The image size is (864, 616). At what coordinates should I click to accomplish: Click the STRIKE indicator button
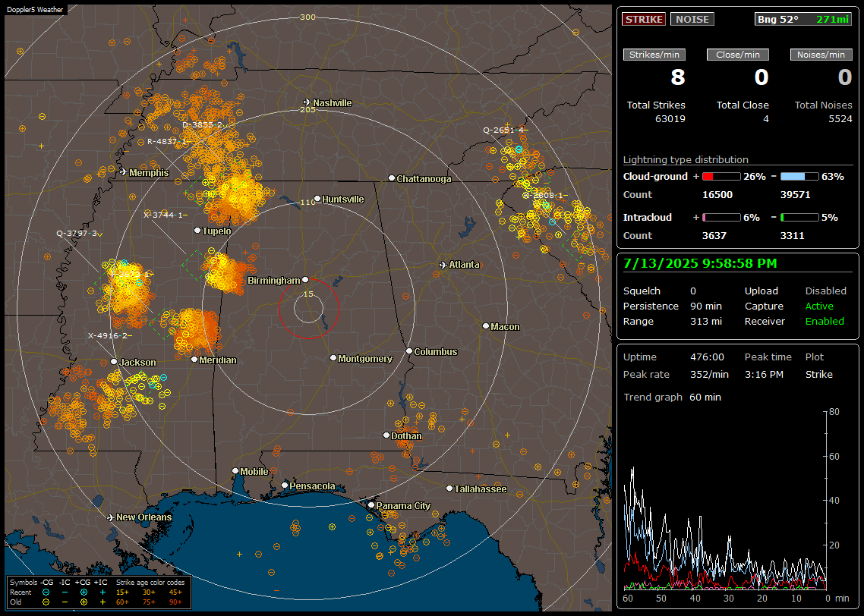[x=644, y=19]
